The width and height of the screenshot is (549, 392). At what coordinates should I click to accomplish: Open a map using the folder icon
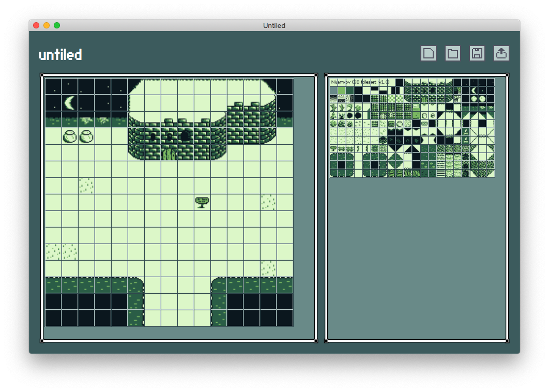pyautogui.click(x=452, y=53)
